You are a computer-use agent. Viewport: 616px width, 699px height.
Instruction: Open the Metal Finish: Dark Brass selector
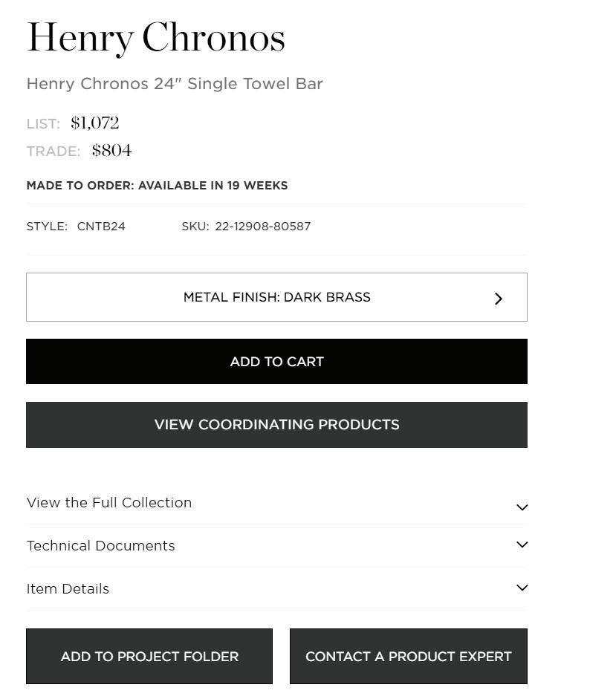pos(276,297)
